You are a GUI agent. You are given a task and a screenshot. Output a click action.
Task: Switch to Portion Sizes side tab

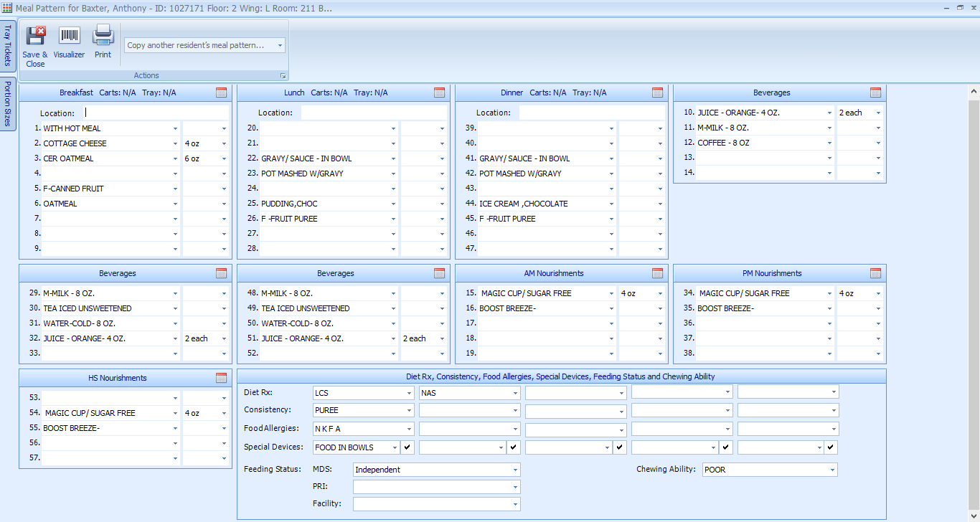coord(8,103)
